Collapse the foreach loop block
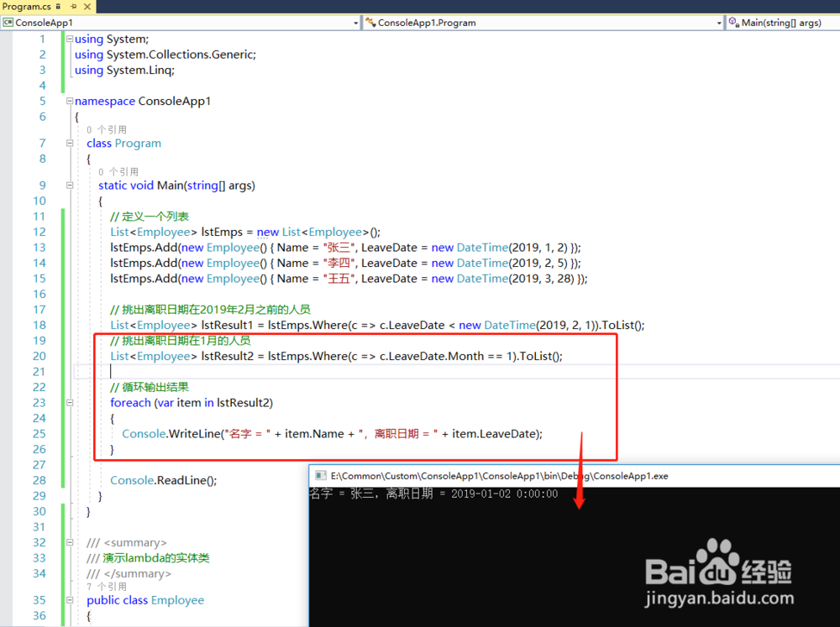This screenshot has height=627, width=840. pos(70,403)
